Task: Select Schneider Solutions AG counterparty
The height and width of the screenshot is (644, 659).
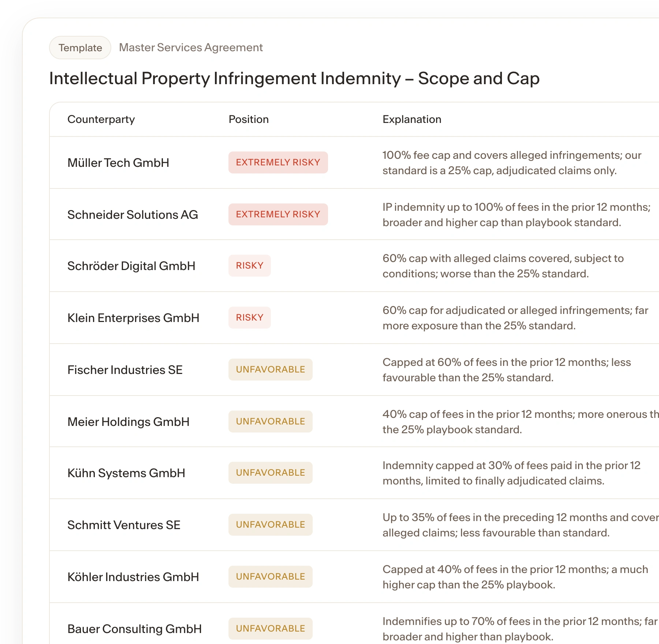Action: coord(133,215)
